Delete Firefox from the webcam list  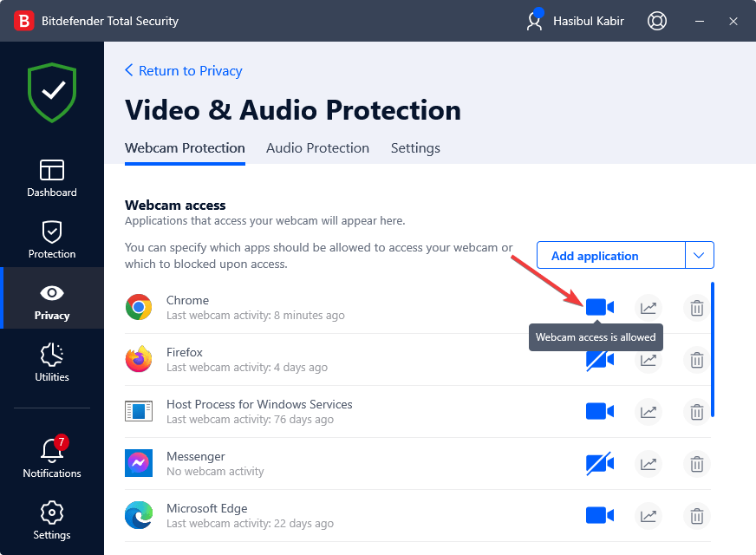[x=696, y=360]
